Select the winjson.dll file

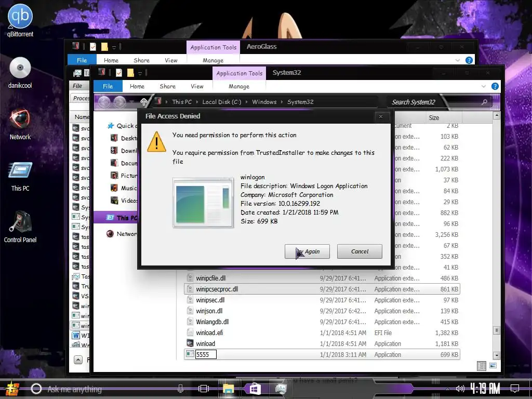pos(209,311)
